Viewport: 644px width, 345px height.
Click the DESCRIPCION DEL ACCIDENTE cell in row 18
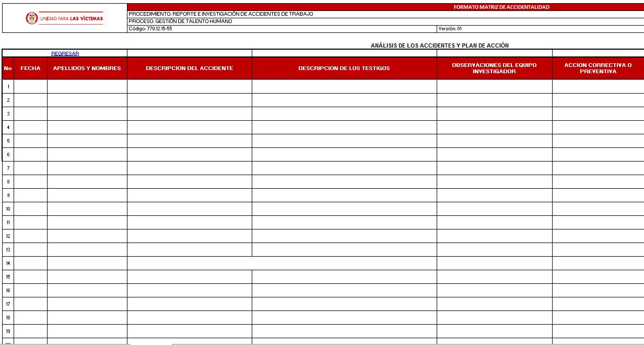point(190,317)
